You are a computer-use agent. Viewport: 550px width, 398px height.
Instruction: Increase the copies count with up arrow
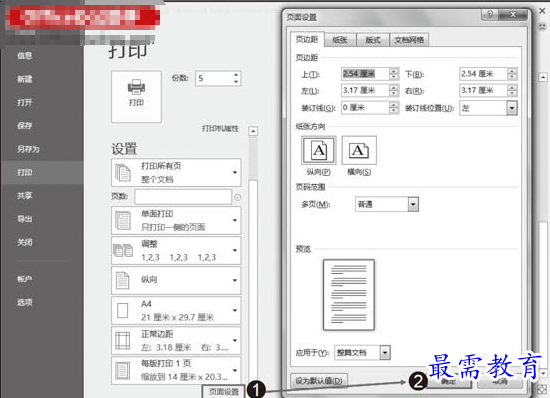(236, 75)
